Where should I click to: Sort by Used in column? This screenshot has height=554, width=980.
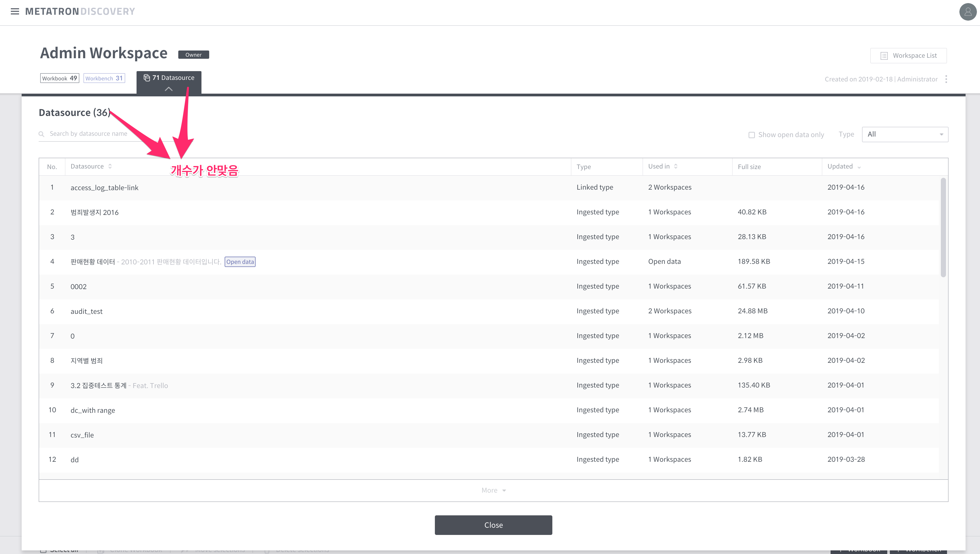pyautogui.click(x=663, y=166)
